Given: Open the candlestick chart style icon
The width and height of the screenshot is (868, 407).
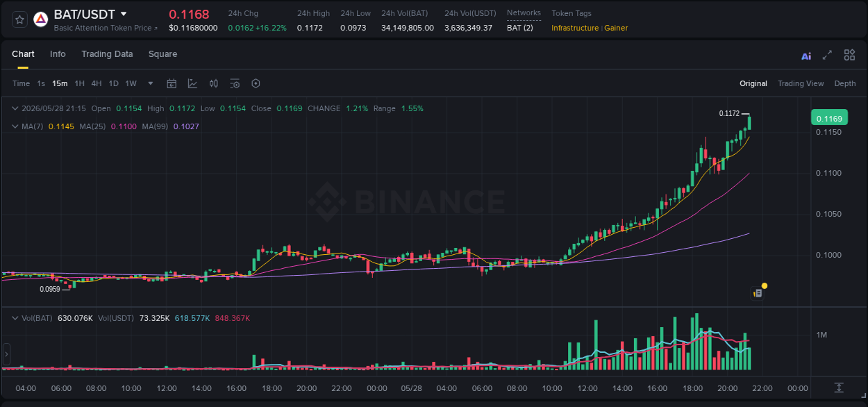Looking at the screenshot, I should [x=214, y=83].
